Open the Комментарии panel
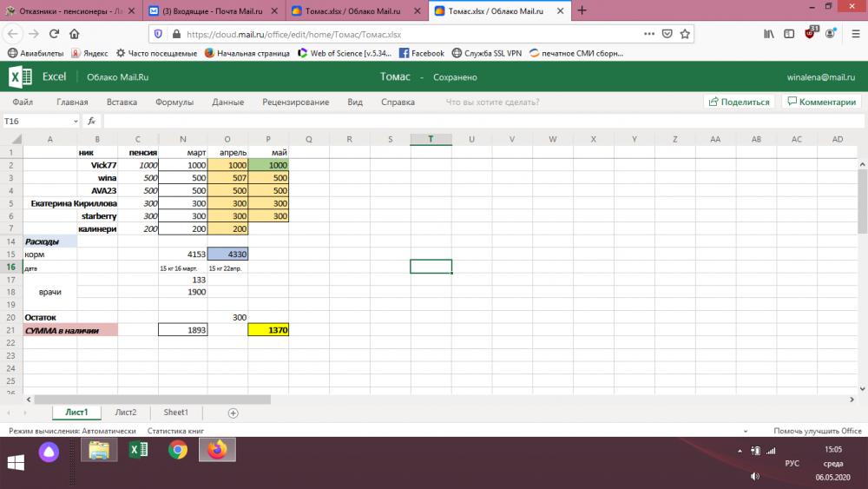This screenshot has width=868, height=489. 820,102
